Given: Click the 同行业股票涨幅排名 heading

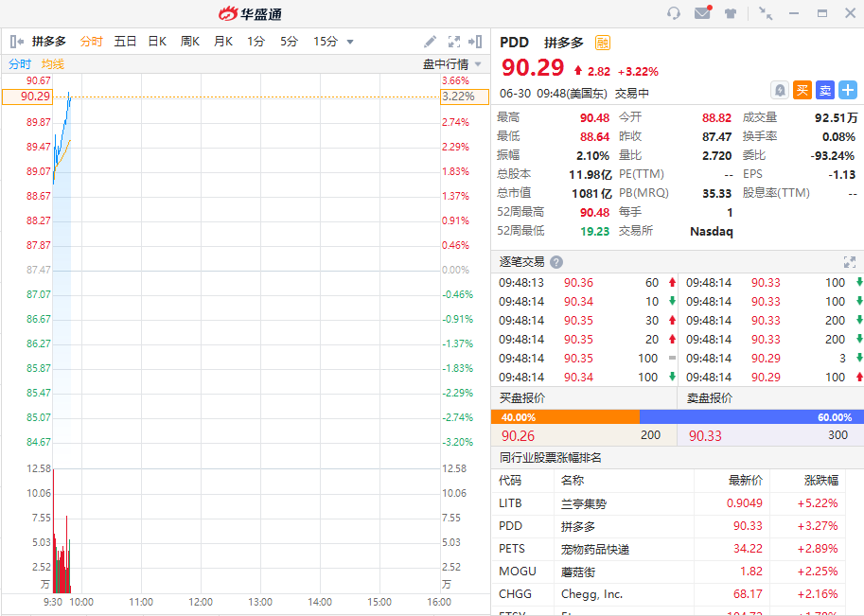Looking at the screenshot, I should 551,458.
